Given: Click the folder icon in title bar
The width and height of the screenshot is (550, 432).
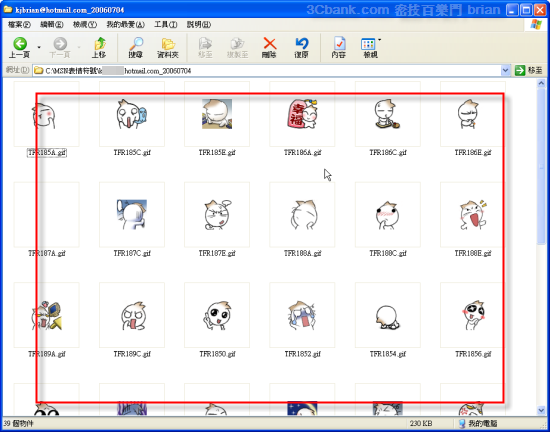Looking at the screenshot, I should point(8,9).
